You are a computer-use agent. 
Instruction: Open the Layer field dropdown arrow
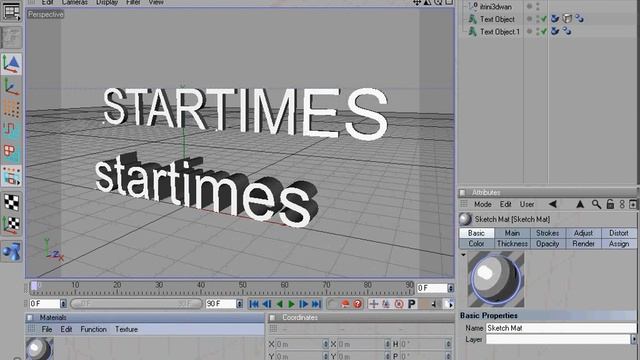click(x=633, y=339)
